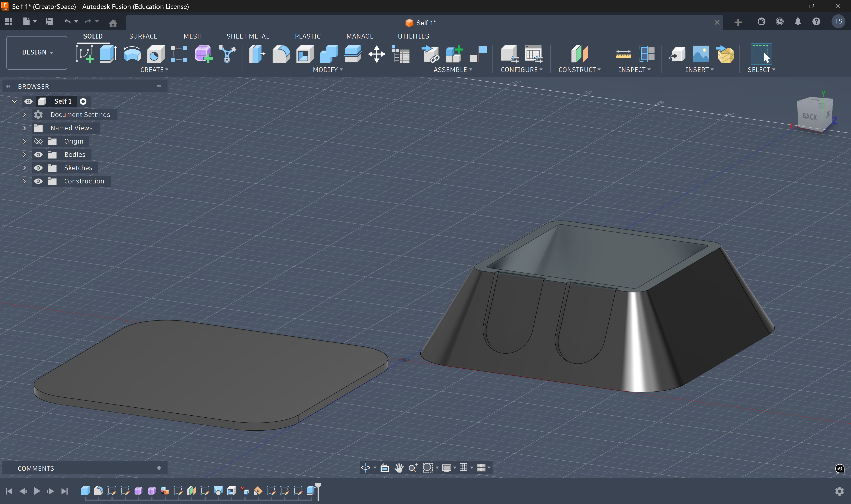Select the Move/Copy tool
The image size is (851, 504).
[376, 54]
